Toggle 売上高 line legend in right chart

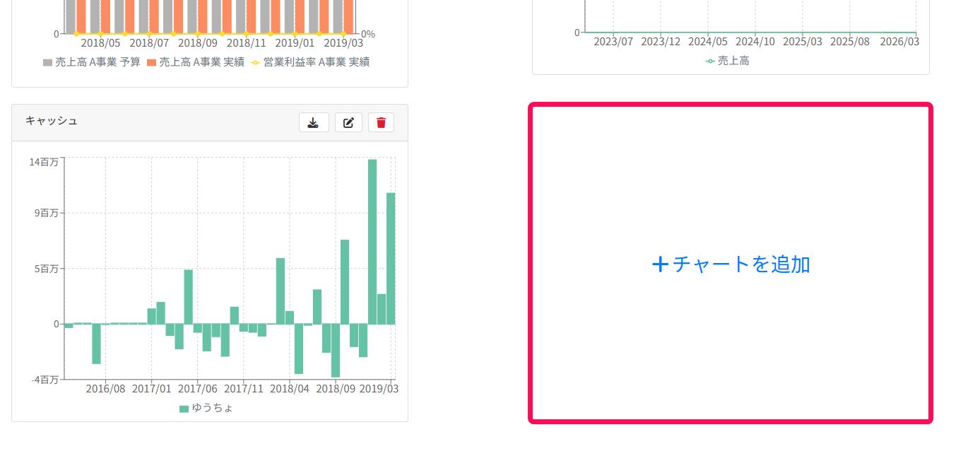[x=728, y=61]
